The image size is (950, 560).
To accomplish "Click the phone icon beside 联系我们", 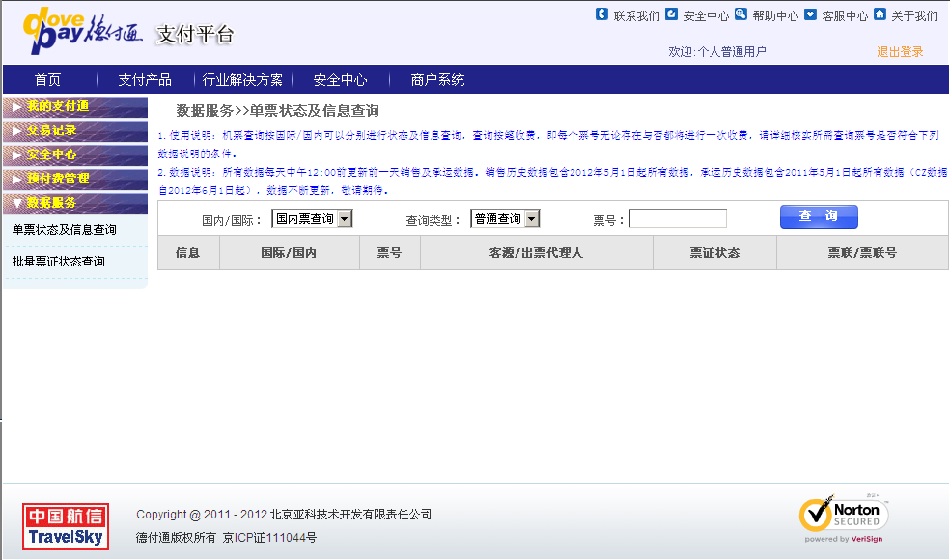I will (x=602, y=14).
